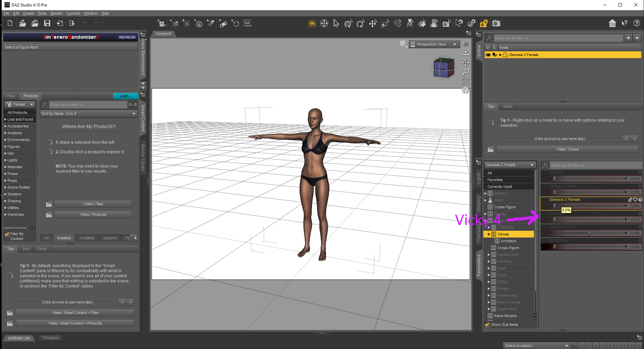
Task: Click the viewport pan arrows icon
Action: [x=466, y=63]
